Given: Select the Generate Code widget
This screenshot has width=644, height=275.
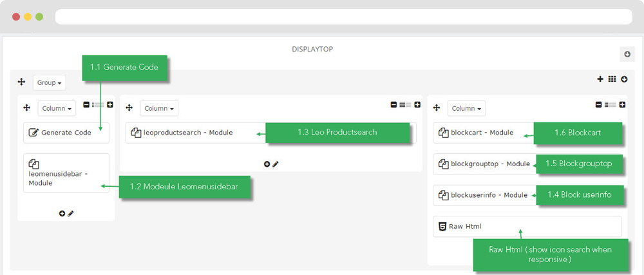Looking at the screenshot, I should pyautogui.click(x=66, y=133).
